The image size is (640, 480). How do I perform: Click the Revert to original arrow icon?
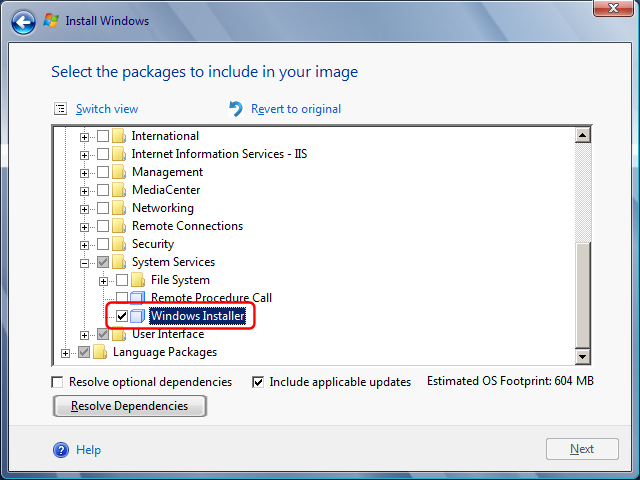click(236, 109)
